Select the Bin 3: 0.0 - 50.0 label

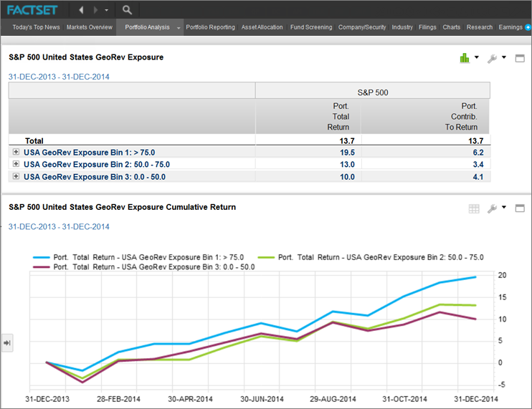[95, 177]
